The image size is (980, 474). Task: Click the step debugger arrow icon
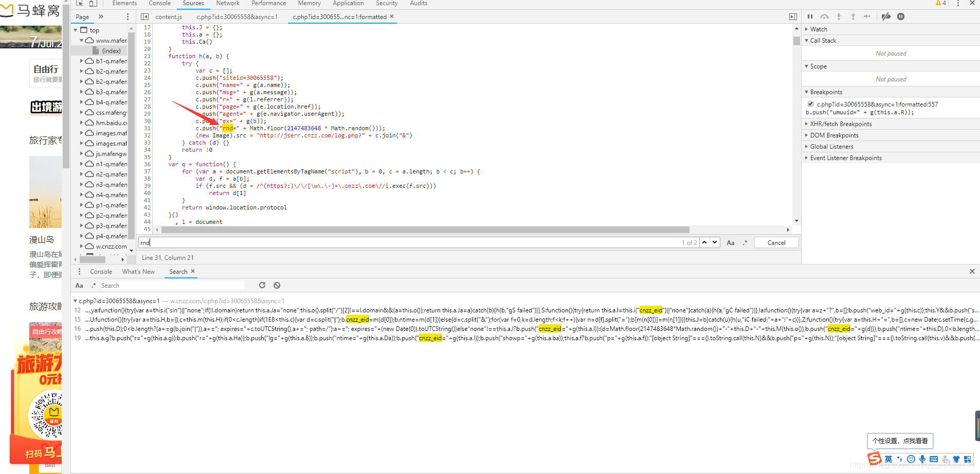point(867,16)
